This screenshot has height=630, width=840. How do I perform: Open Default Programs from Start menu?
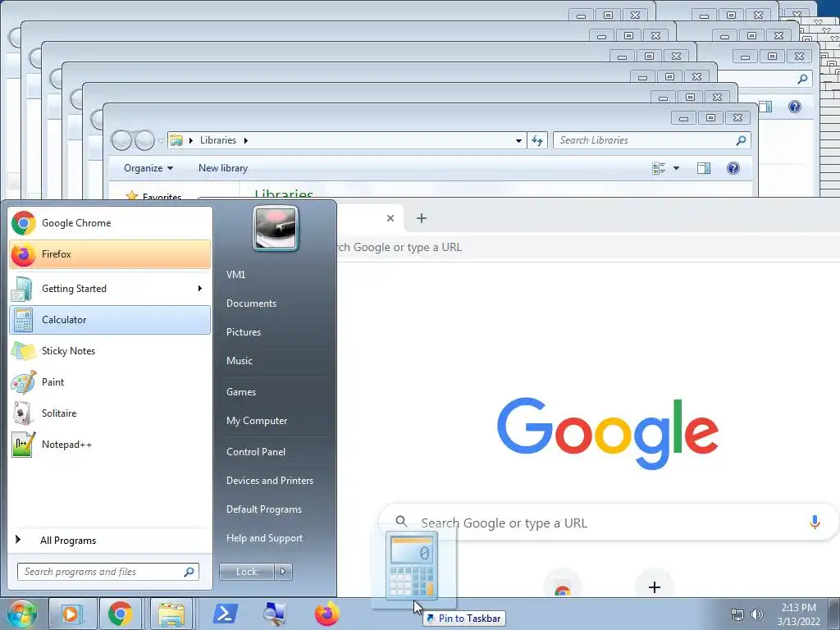[263, 509]
